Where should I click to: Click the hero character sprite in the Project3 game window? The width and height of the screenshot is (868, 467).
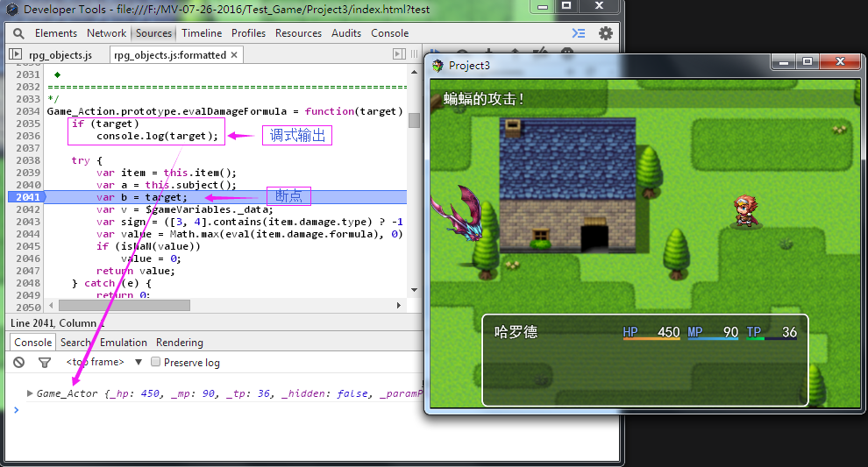(746, 211)
